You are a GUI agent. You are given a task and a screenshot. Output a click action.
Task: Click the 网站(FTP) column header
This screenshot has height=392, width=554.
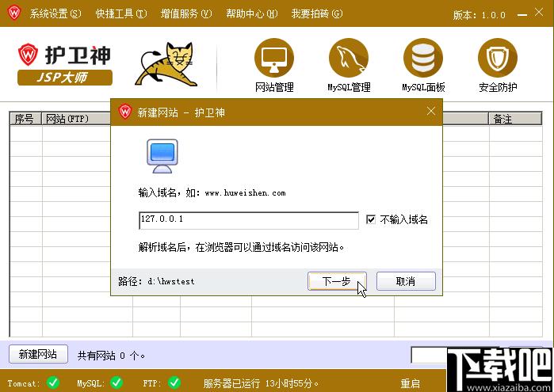pyautogui.click(x=76, y=119)
